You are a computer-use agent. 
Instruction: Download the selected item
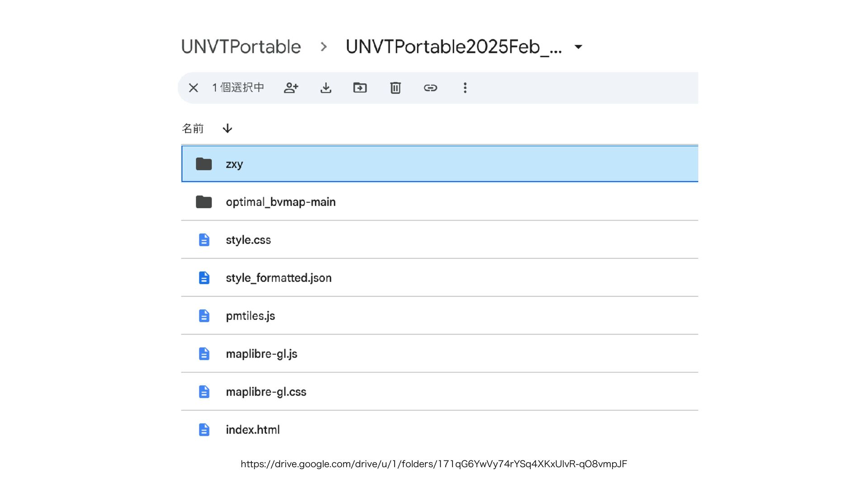click(x=326, y=88)
